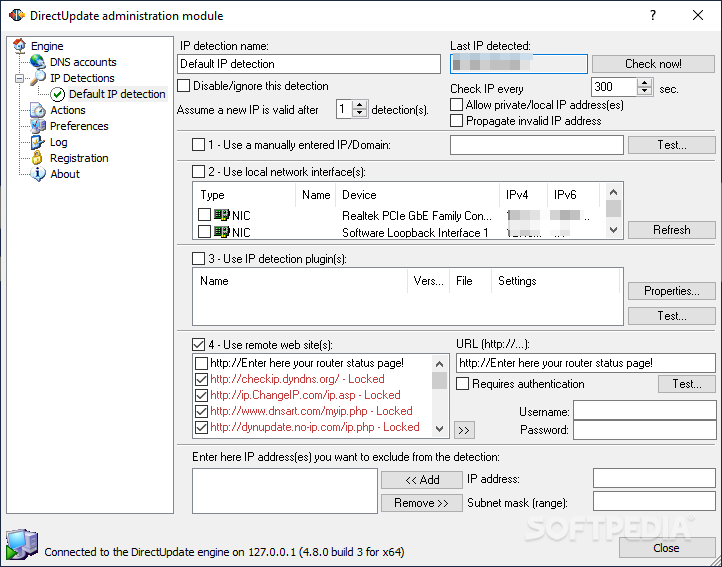This screenshot has height=567, width=722.
Task: Enable Requires authentication checkbox
Action: 463,384
